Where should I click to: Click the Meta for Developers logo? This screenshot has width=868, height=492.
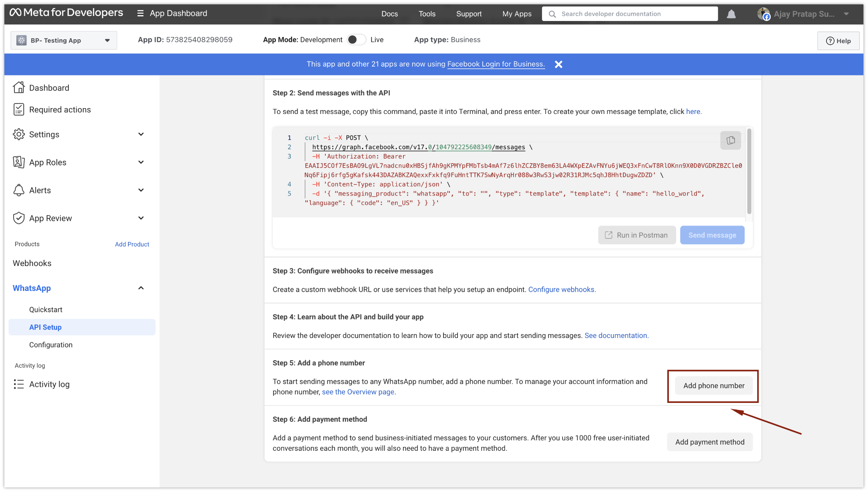coord(66,13)
